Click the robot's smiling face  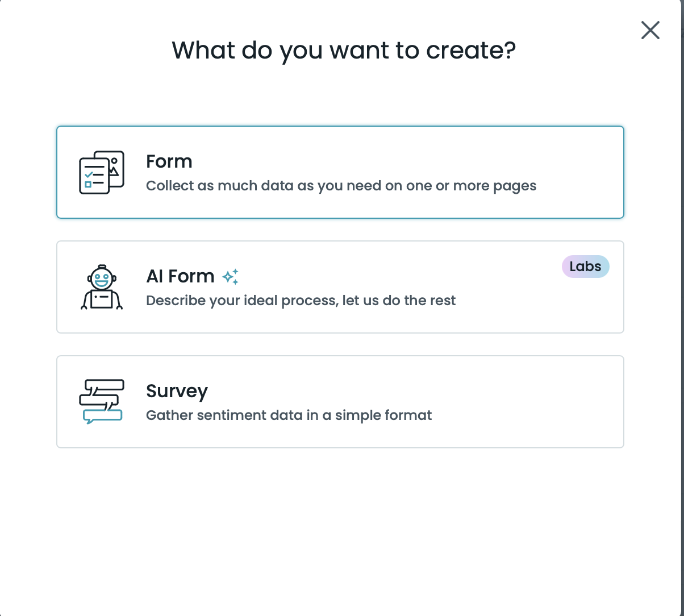pos(102,279)
